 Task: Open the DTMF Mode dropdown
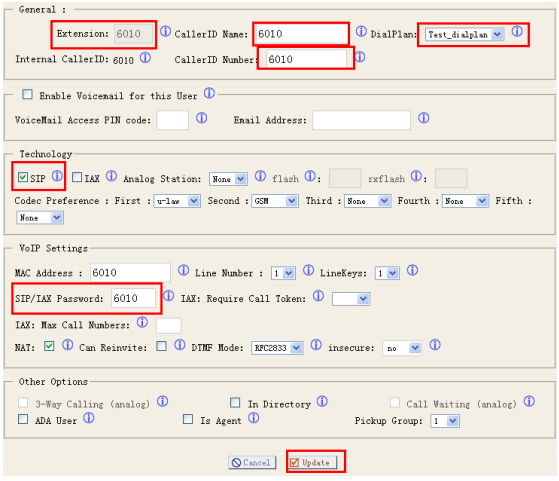tap(277, 348)
